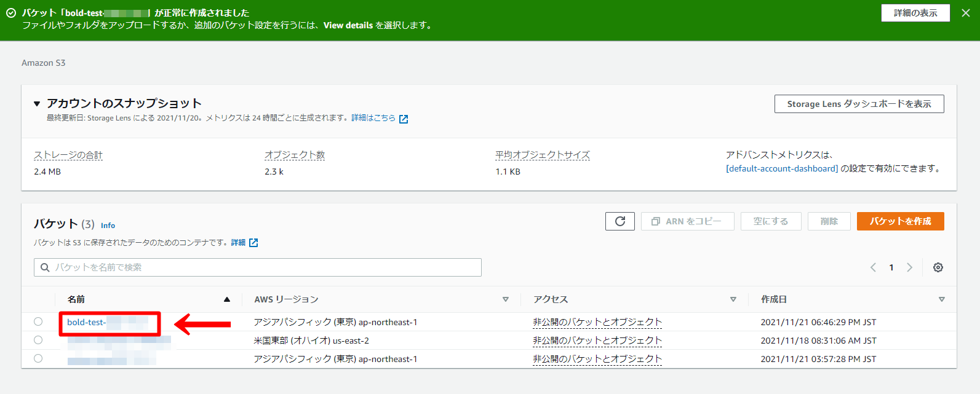
Task: Select the bold-test bucket radio button
Action: 38,321
